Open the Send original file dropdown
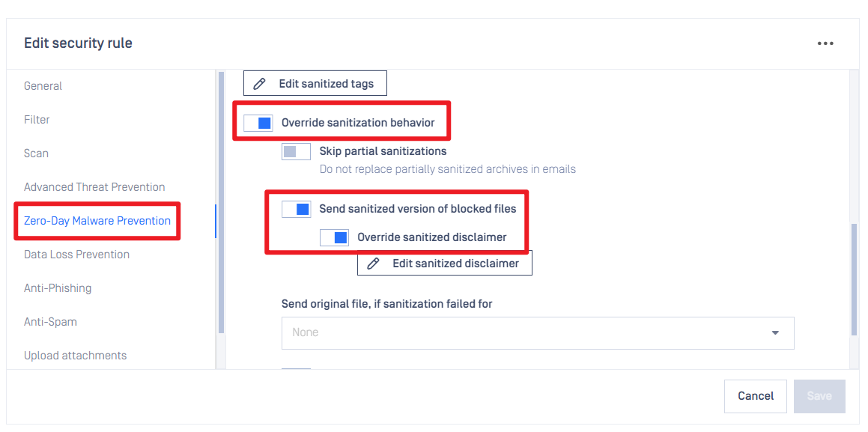This screenshot has width=868, height=432. (x=538, y=333)
